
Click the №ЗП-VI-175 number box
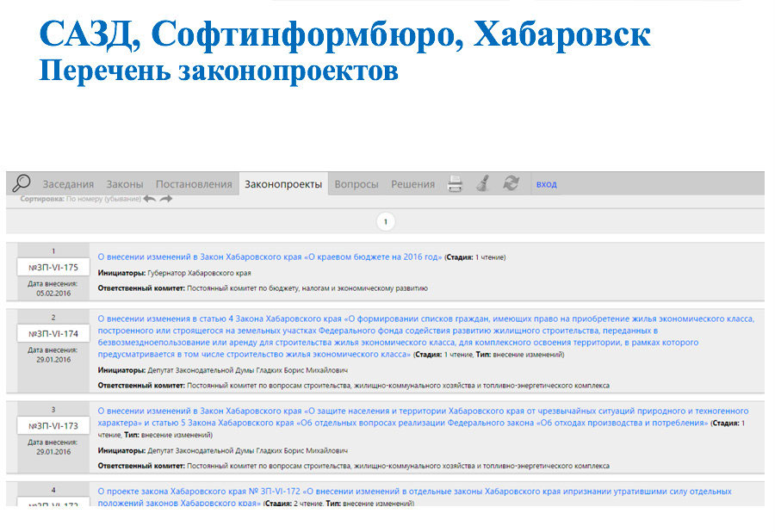click(53, 267)
